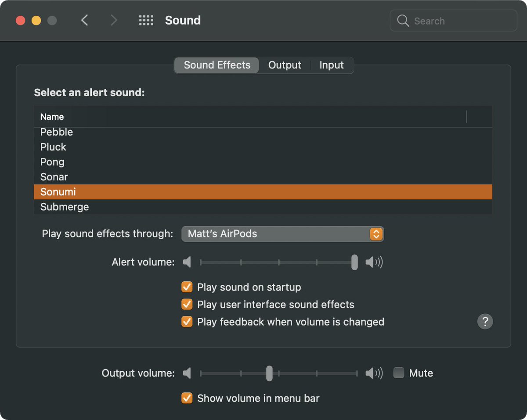Screen dimensions: 527x420
Task: Uncheck Play feedback when volume is changed
Action: coord(187,322)
